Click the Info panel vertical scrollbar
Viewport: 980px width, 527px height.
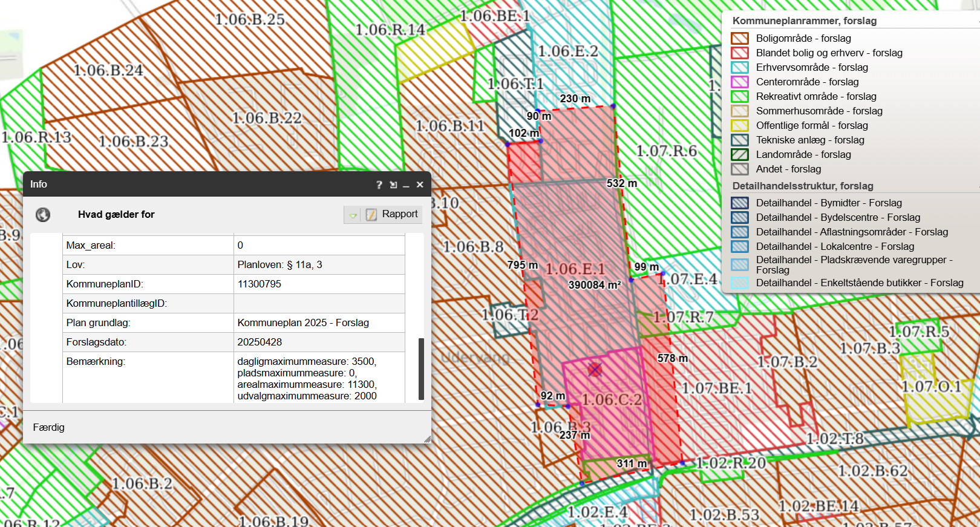tap(421, 369)
